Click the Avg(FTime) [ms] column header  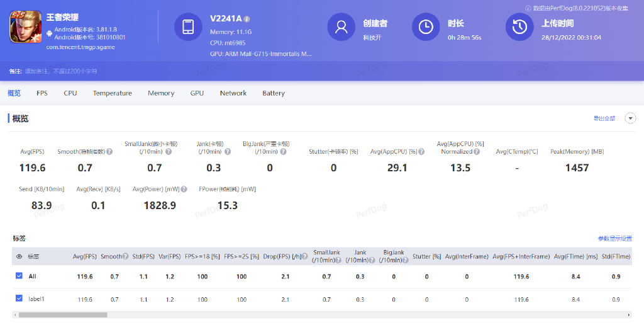[x=575, y=256]
